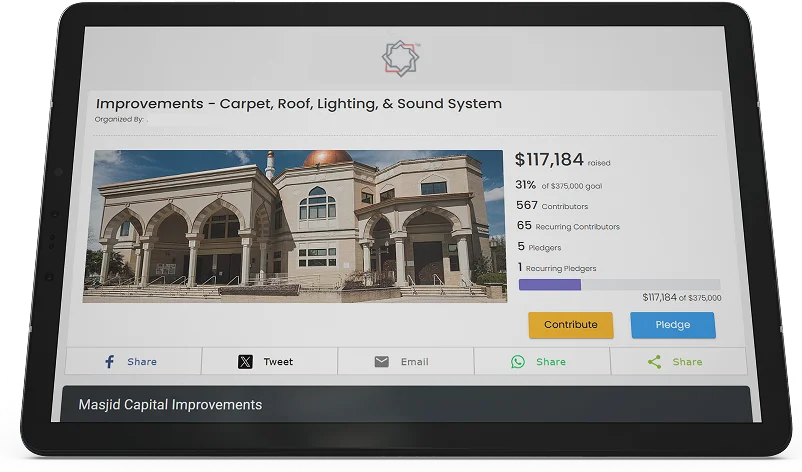
Task: View the 65 Recurring Contributors entry
Action: pos(567,226)
